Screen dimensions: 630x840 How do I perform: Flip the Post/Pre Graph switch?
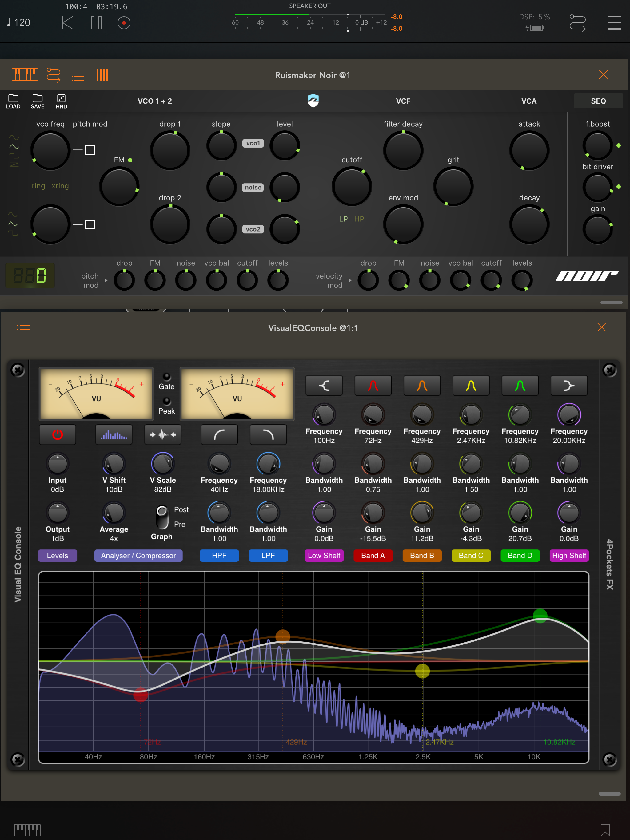pos(162,517)
